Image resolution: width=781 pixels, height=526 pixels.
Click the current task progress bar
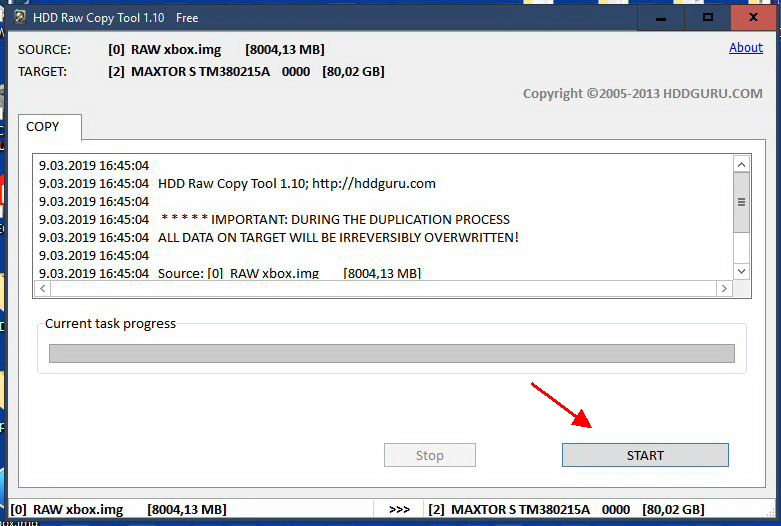391,353
